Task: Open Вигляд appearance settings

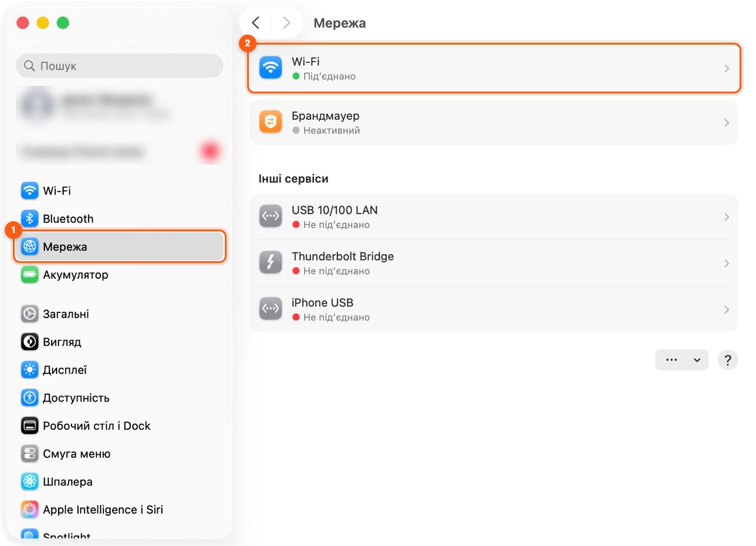Action: pyautogui.click(x=120, y=342)
